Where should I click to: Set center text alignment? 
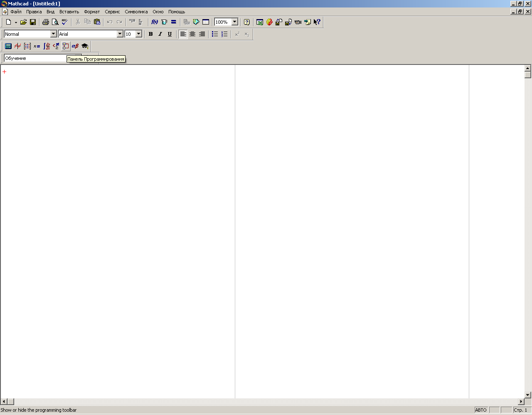click(192, 34)
